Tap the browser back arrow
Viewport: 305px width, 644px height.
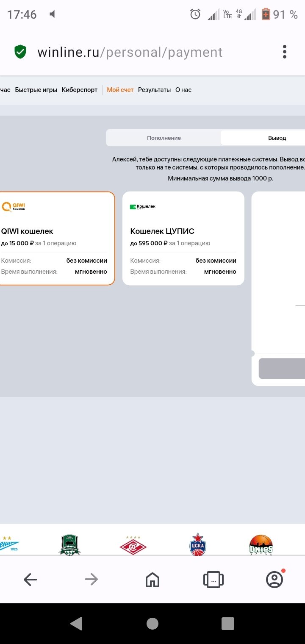[30, 579]
